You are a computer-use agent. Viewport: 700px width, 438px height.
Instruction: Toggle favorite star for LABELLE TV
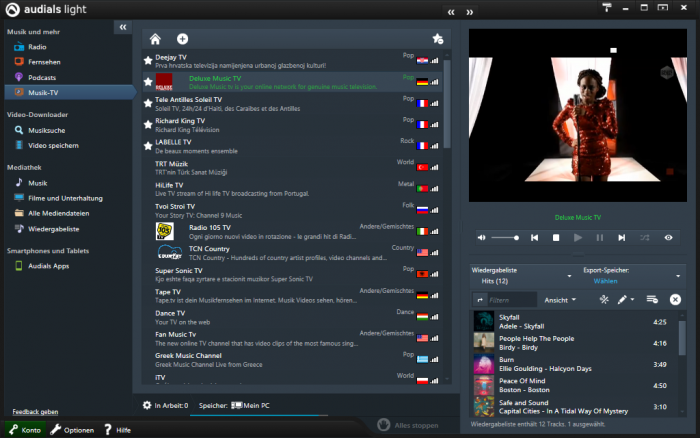click(148, 146)
